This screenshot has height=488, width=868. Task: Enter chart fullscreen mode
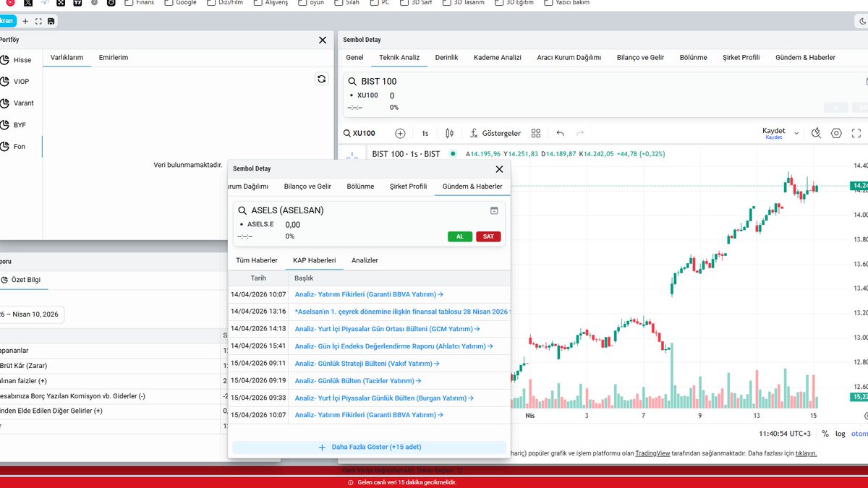tap(856, 133)
